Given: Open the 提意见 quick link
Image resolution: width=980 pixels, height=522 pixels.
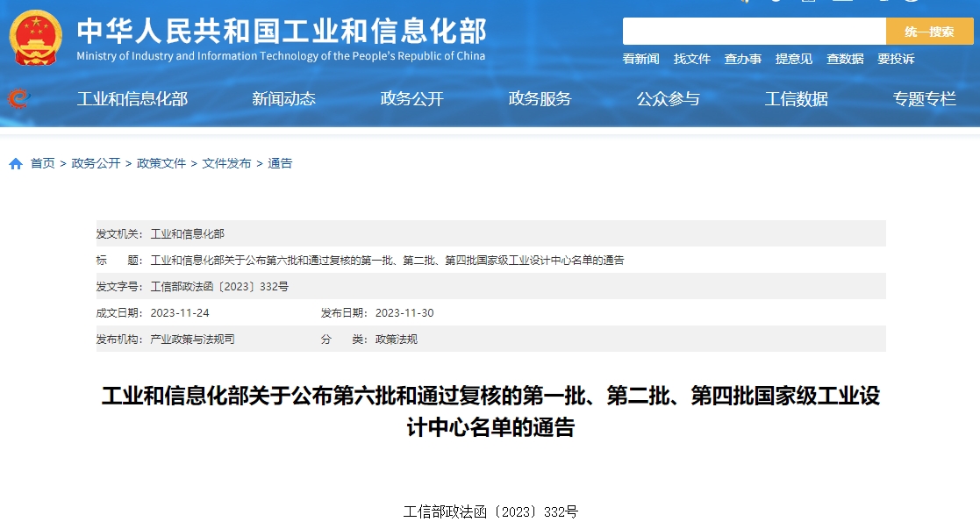Looking at the screenshot, I should [792, 59].
